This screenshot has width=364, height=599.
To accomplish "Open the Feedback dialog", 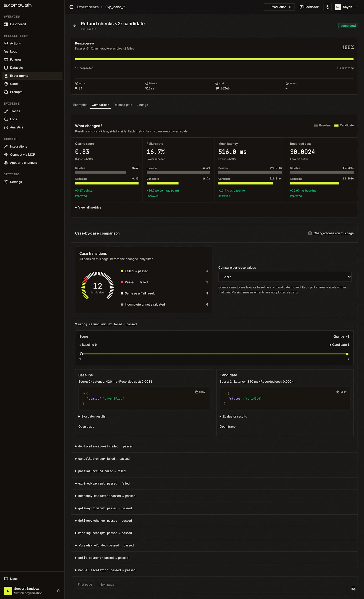I will pos(309,7).
